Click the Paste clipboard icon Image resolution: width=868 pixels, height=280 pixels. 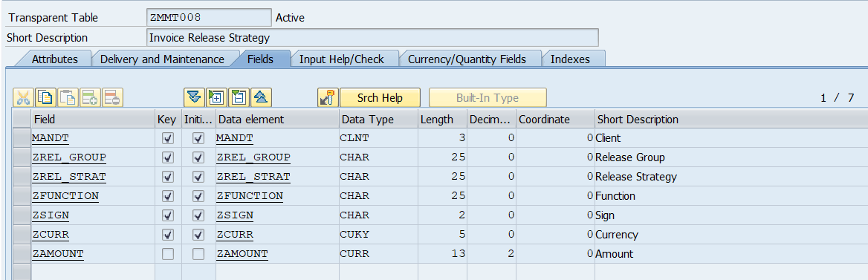[68, 98]
